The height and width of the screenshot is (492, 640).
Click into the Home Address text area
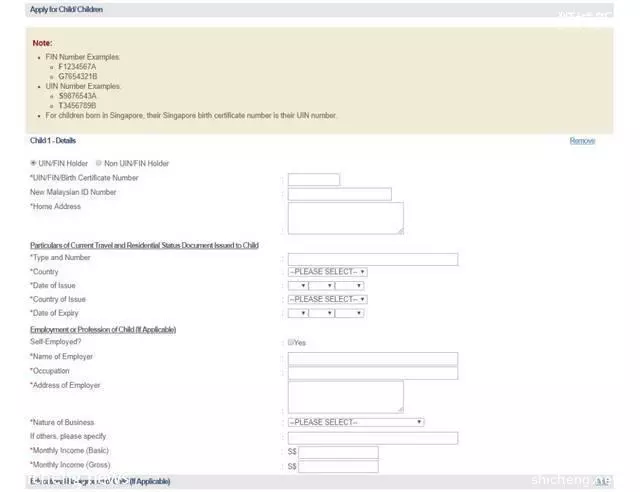[346, 218]
